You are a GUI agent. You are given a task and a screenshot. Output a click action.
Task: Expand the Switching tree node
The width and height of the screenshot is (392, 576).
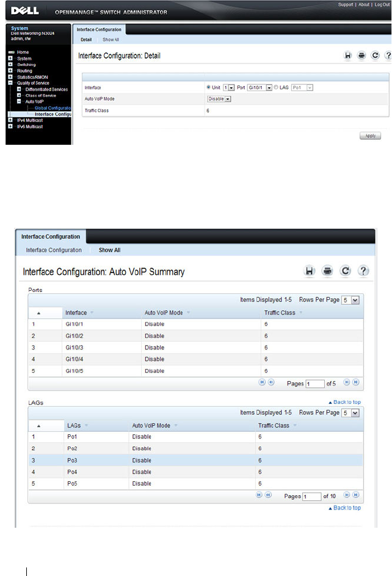[x=10, y=64]
